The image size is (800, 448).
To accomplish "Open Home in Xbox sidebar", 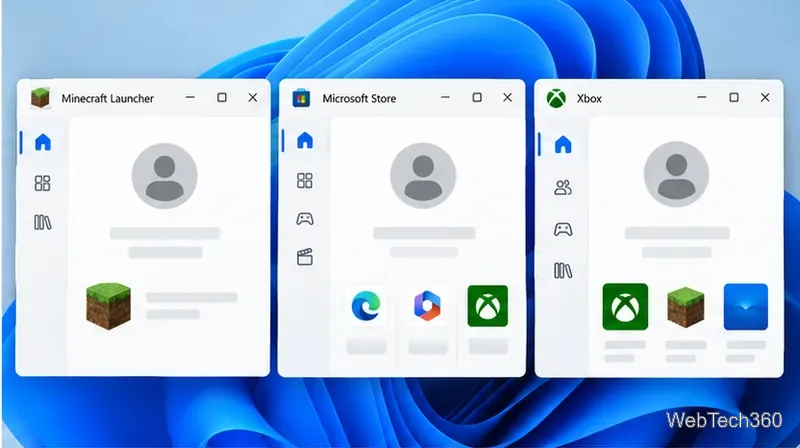I will (563, 144).
